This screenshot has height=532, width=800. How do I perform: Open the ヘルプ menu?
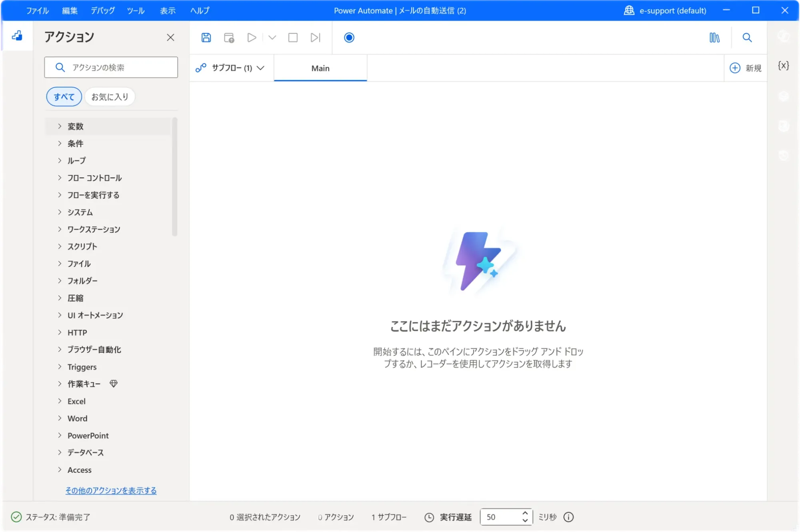coord(200,11)
